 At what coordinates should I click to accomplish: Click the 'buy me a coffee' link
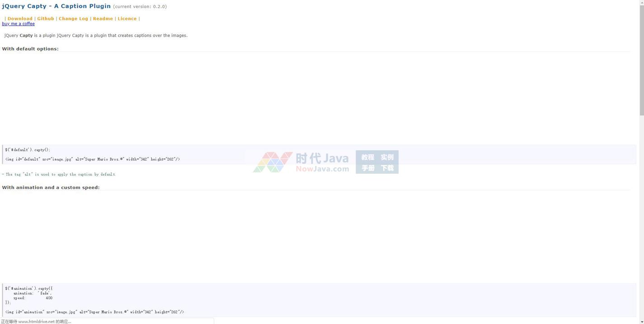tap(18, 24)
